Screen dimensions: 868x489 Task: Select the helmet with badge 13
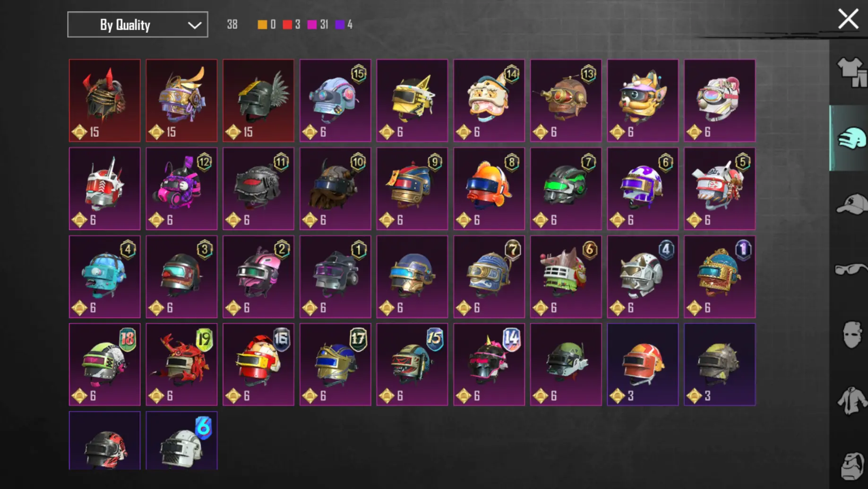(566, 101)
